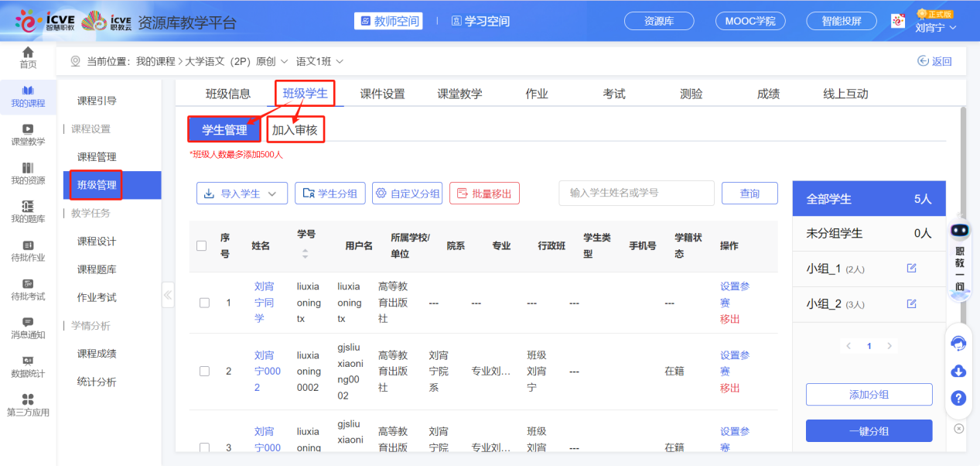Check the checkbox for student row 2
Image resolution: width=980 pixels, height=466 pixels.
coord(205,372)
